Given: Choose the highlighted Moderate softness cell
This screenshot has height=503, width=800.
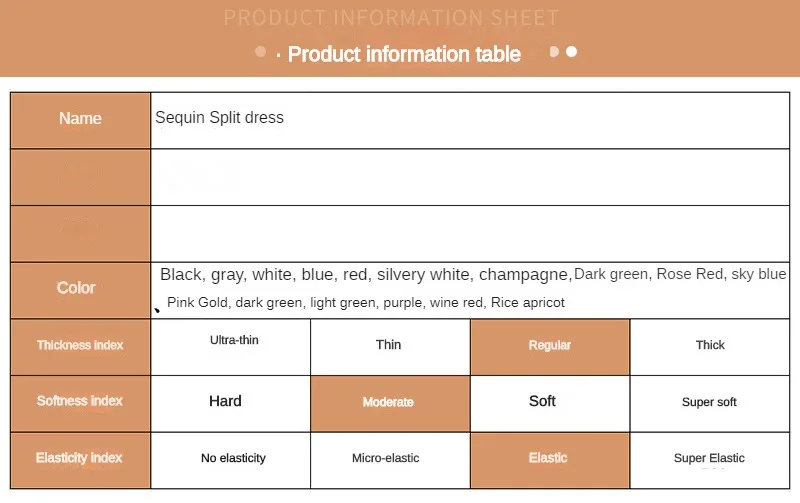Looking at the screenshot, I should (388, 402).
